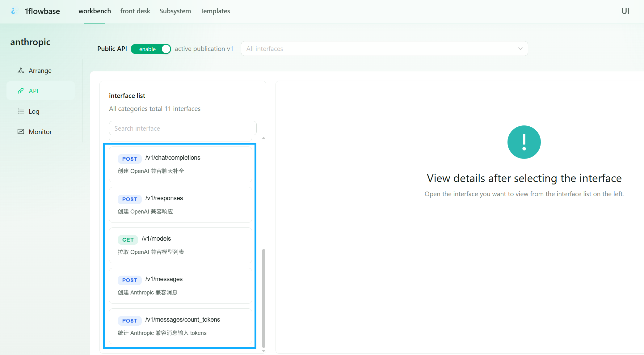Image resolution: width=644 pixels, height=355 pixels.
Task: Open the /v1/messages interface
Action: (180, 286)
